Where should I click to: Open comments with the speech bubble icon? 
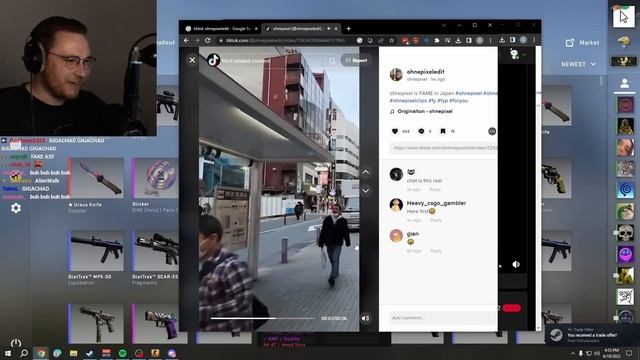[x=421, y=131]
